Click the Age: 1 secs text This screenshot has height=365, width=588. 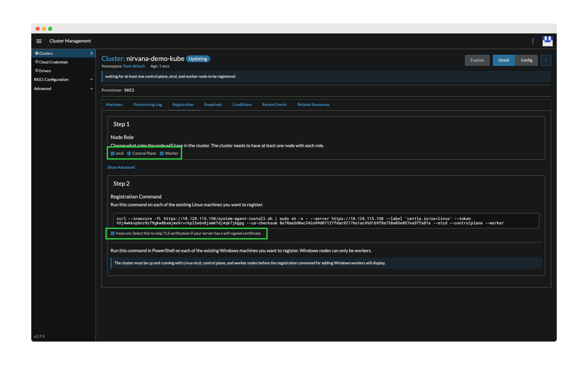tap(160, 66)
